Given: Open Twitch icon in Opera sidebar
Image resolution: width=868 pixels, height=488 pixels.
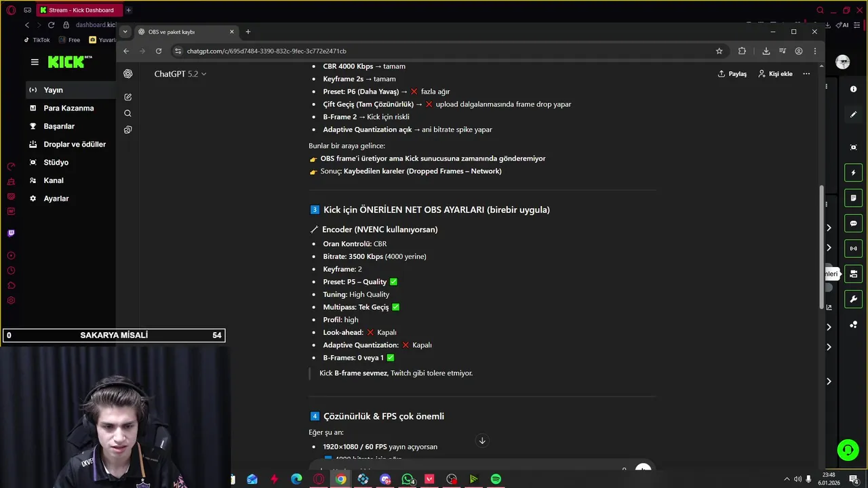Looking at the screenshot, I should (x=11, y=233).
